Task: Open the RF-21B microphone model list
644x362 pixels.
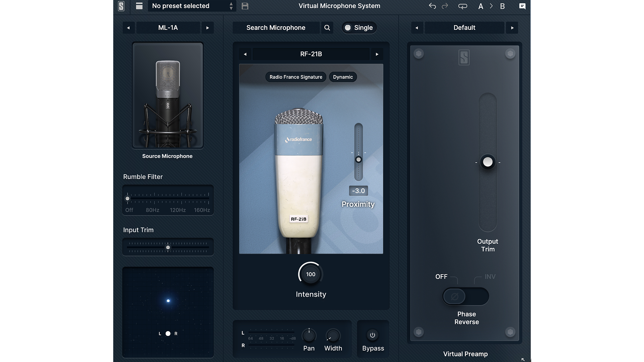Action: 311,54
